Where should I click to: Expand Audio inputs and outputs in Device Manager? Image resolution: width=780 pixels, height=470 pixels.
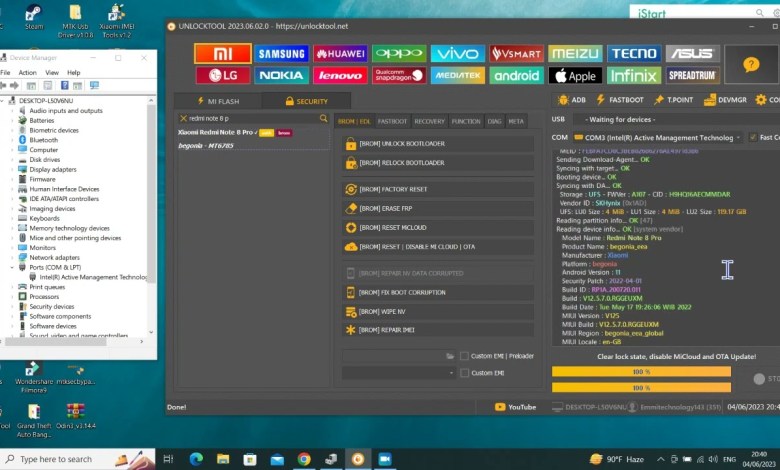pyautogui.click(x=12, y=111)
